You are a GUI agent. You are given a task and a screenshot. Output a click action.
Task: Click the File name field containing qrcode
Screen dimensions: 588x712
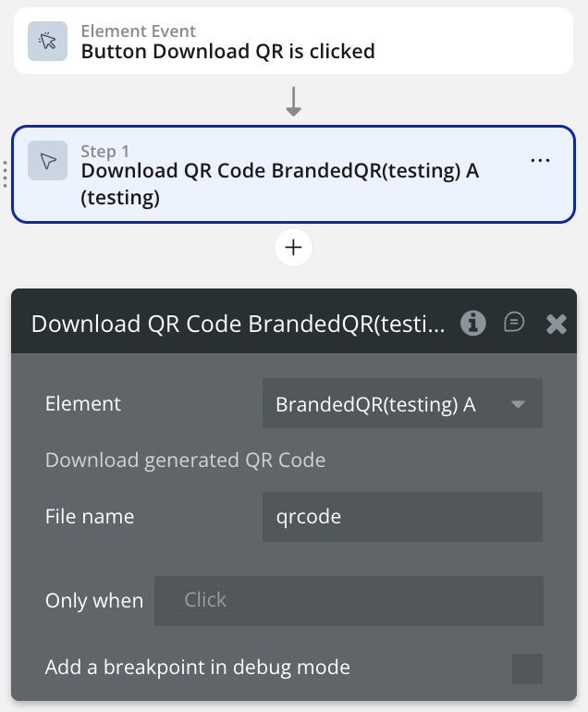(402, 517)
